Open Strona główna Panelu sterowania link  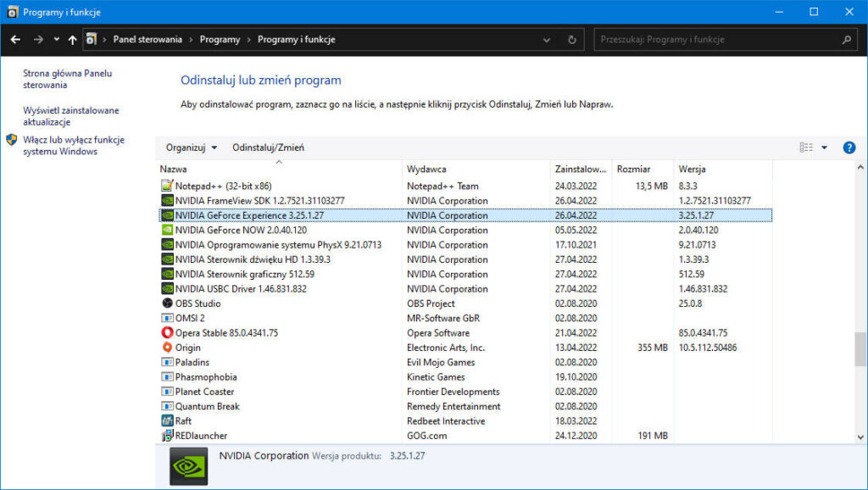tap(67, 79)
